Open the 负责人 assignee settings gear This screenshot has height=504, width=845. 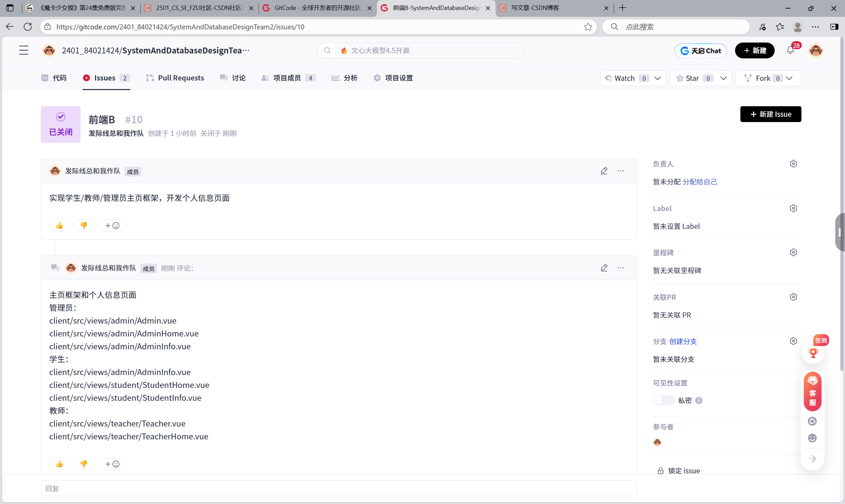794,164
